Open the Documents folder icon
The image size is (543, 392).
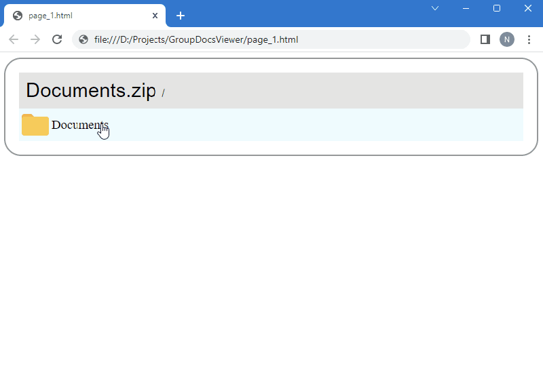click(x=35, y=125)
